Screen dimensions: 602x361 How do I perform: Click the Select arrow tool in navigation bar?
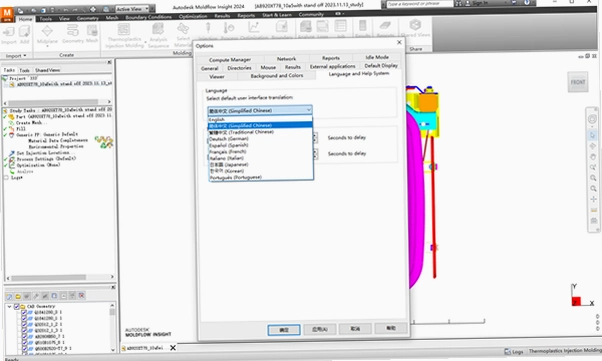click(593, 135)
